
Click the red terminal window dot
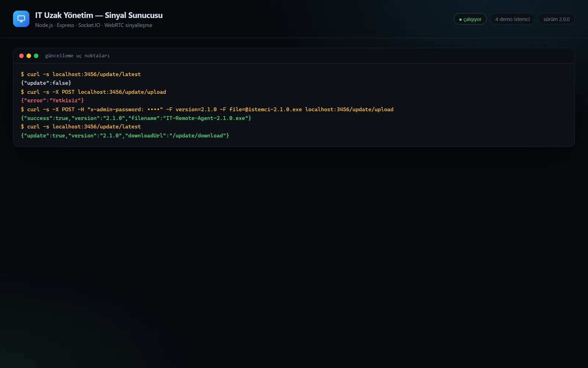pyautogui.click(x=21, y=56)
